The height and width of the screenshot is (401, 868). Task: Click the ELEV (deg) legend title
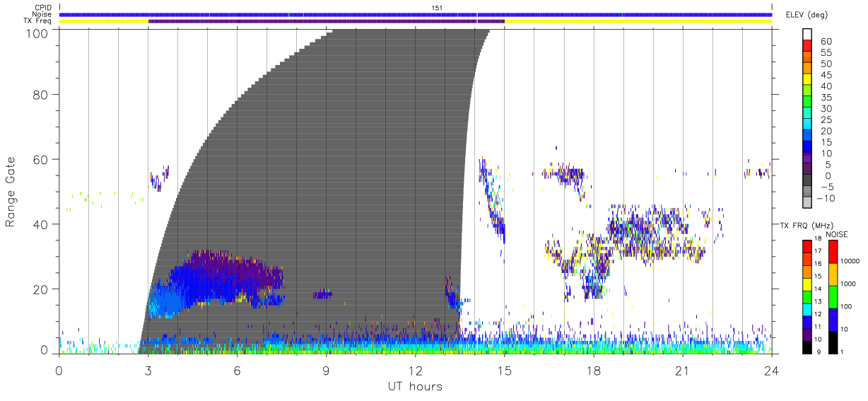click(x=807, y=15)
